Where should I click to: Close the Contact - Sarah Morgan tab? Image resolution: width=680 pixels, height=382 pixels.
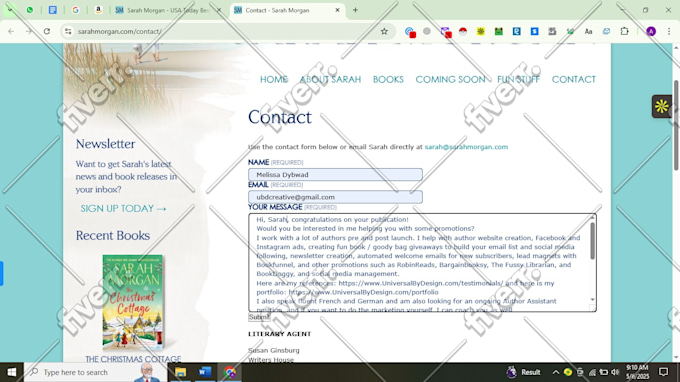pos(337,10)
